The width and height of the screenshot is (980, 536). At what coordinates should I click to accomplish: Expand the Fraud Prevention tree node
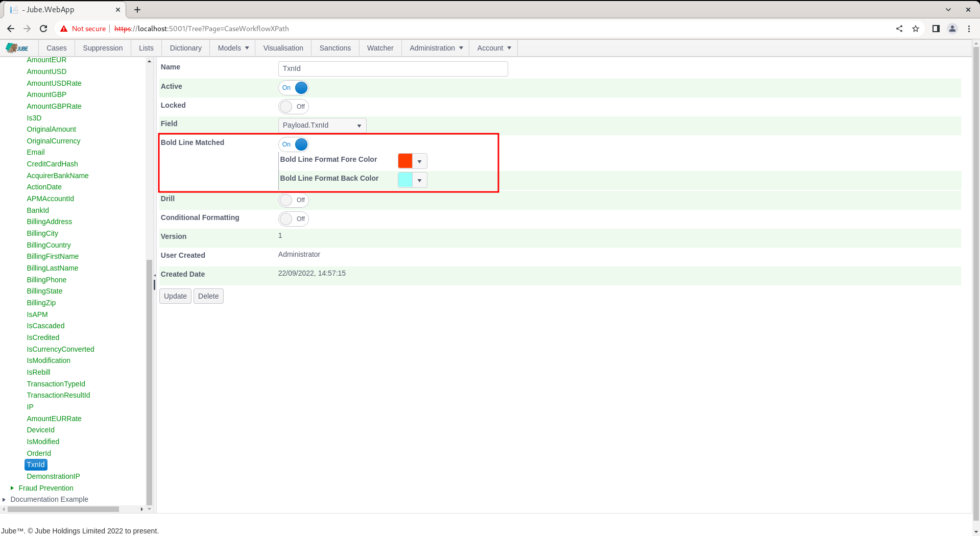[x=12, y=488]
